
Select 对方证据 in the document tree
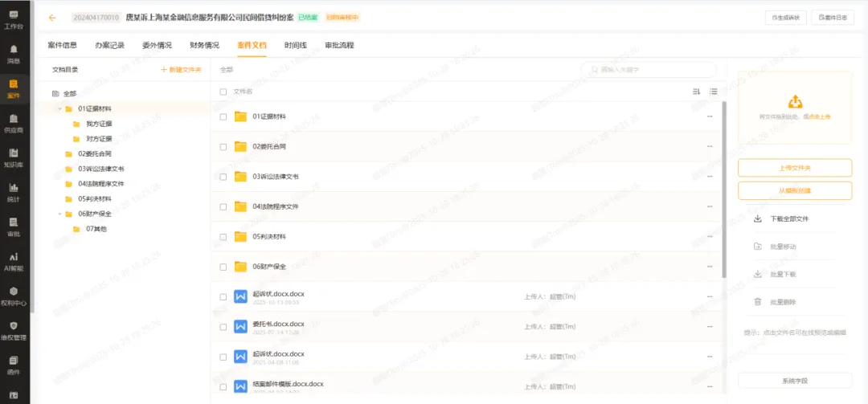coord(99,138)
